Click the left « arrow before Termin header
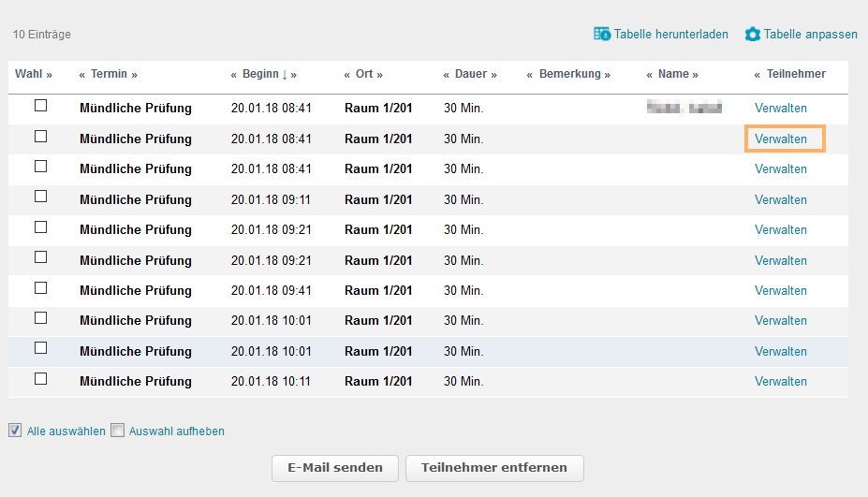This screenshot has width=868, height=497. [82, 74]
